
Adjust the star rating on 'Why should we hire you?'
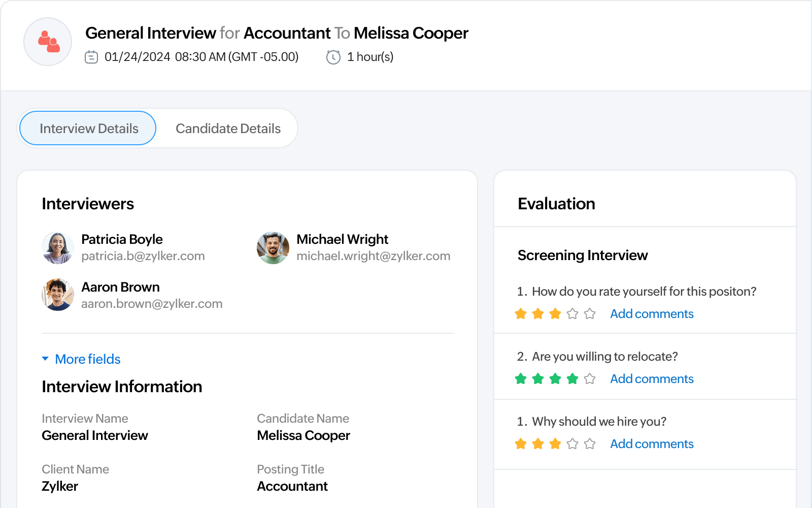point(555,443)
